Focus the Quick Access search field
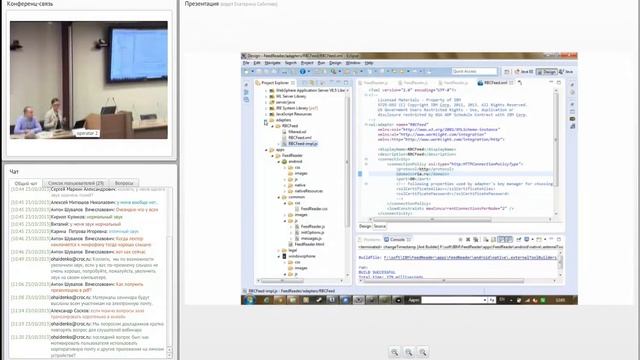Image resolution: width=640 pixels, height=360 pixels. [x=474, y=71]
